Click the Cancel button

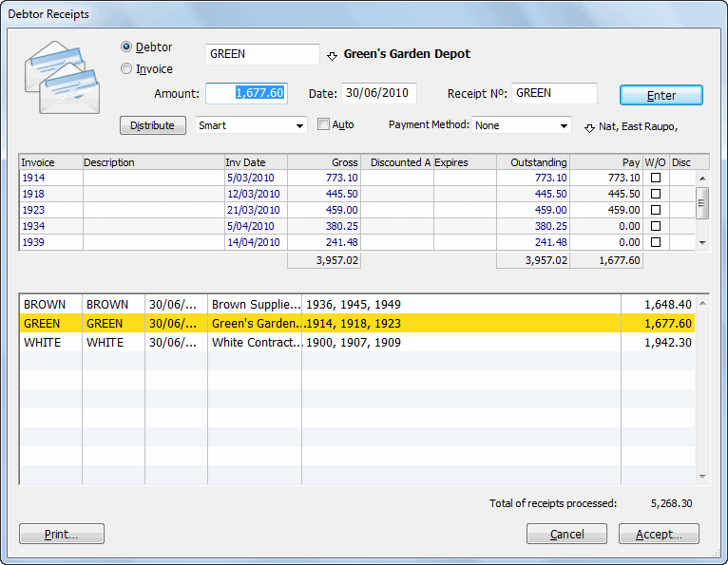[x=566, y=534]
